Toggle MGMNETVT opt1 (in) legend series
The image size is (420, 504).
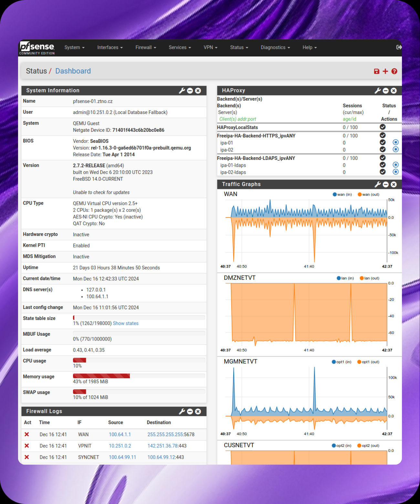click(x=341, y=362)
